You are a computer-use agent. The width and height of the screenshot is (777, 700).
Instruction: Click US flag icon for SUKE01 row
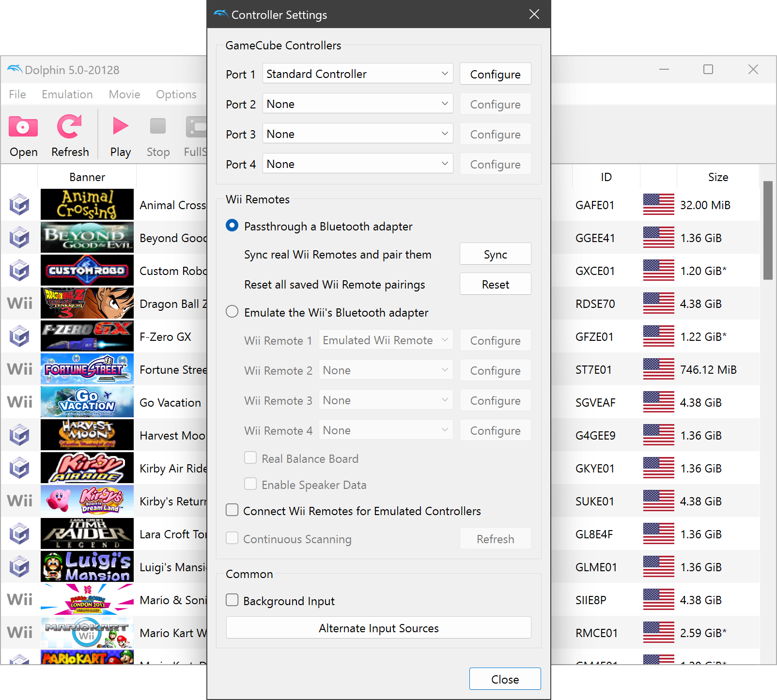pos(659,501)
